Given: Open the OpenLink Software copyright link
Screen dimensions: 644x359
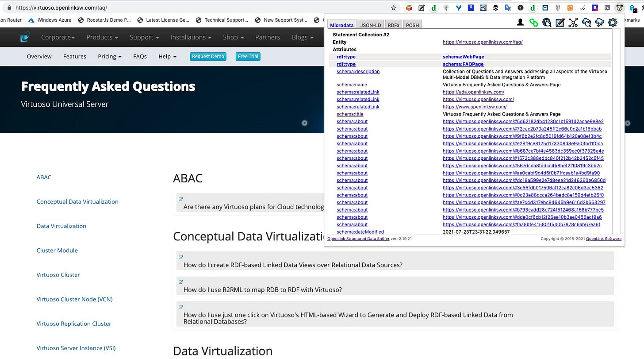Looking at the screenshot, I should point(604,239).
